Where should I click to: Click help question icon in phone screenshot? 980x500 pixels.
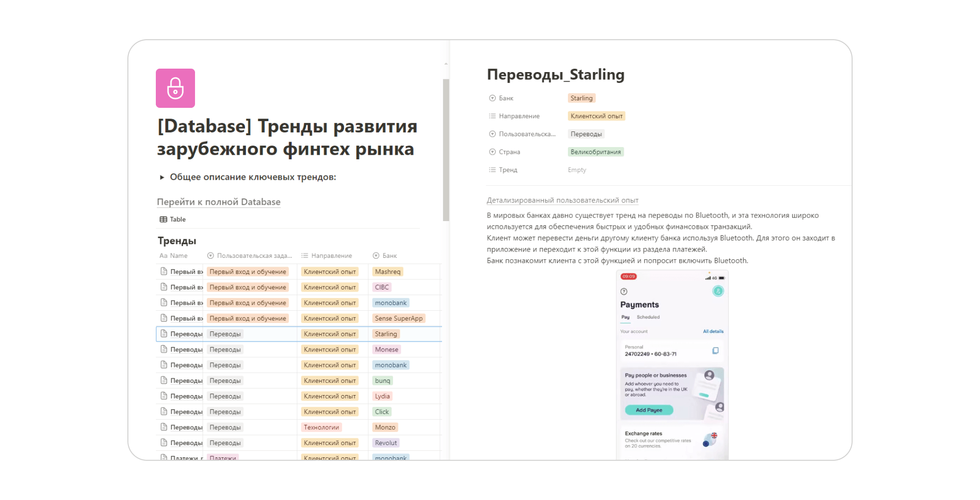point(624,292)
